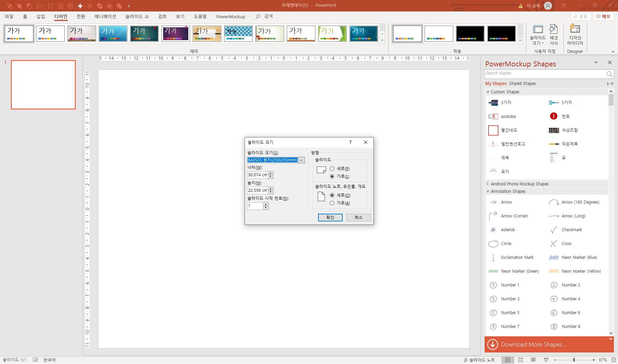
Task: Click the 공유 share button
Action: point(581,17)
